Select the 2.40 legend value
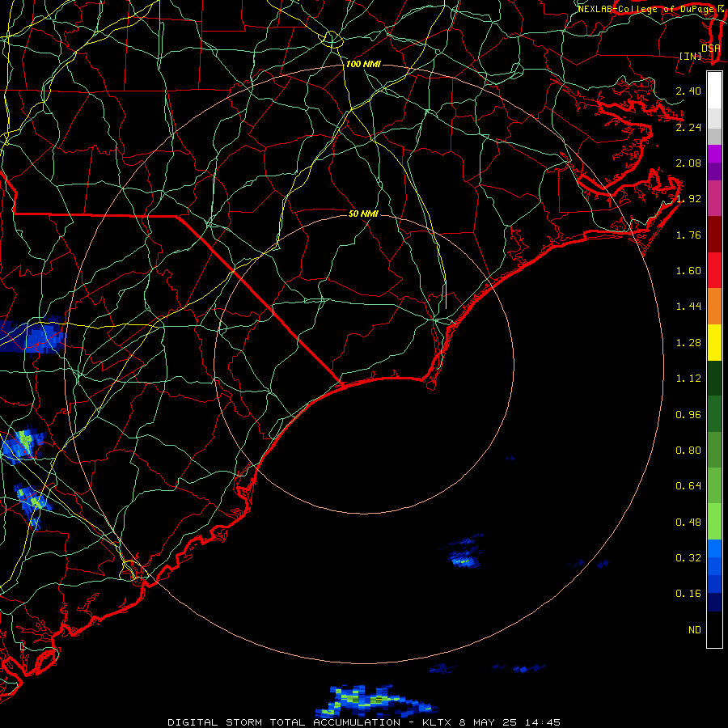The height and width of the screenshot is (728, 728). 688,91
